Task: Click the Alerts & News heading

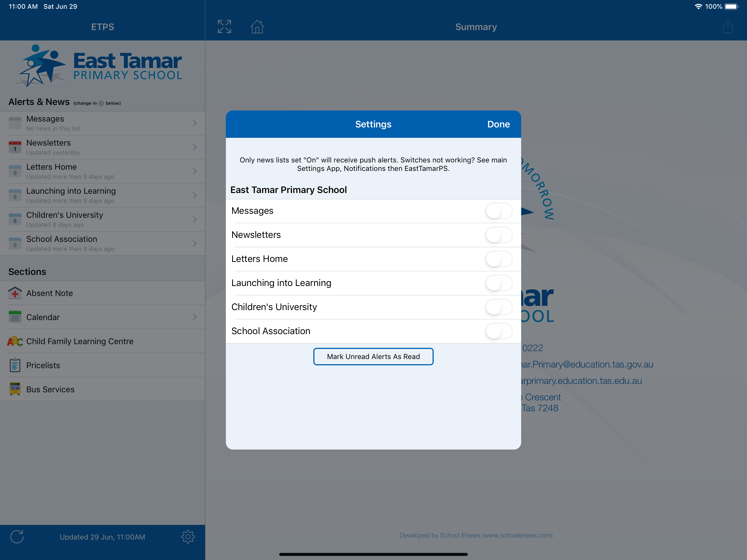Action: pos(39,102)
